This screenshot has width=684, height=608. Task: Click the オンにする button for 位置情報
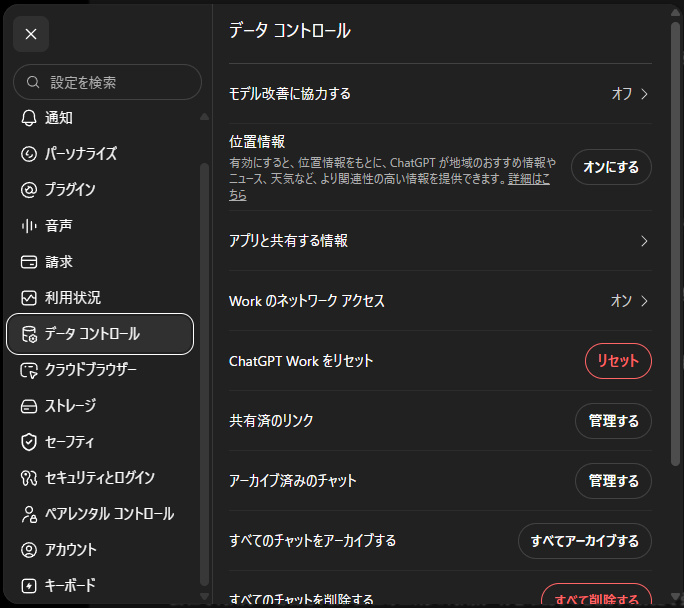(611, 167)
